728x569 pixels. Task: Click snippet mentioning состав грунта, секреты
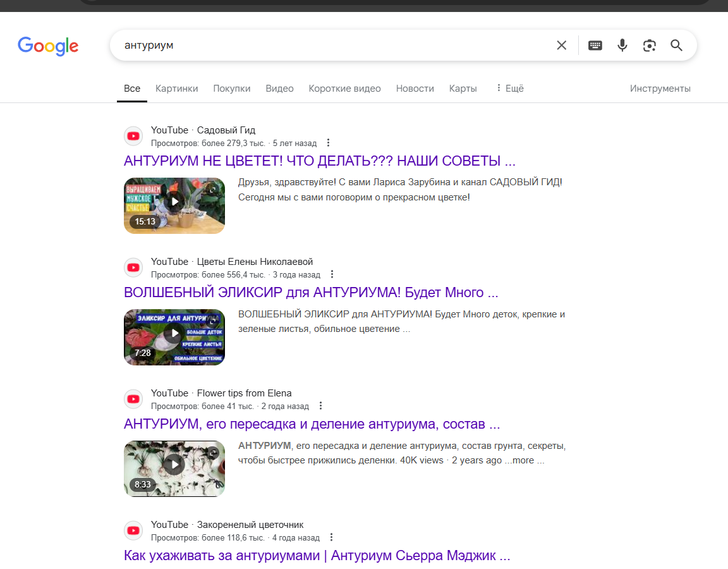(402, 453)
